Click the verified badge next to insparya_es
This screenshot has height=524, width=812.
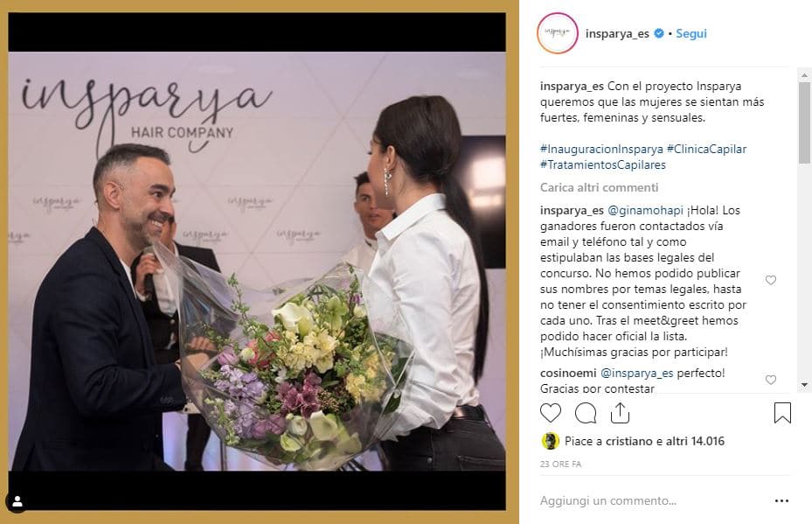tap(659, 33)
